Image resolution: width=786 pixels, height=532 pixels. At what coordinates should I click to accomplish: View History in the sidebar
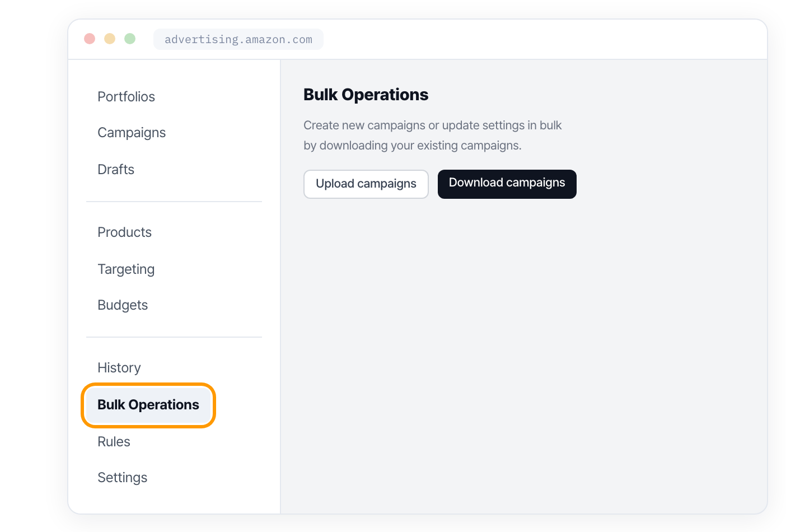(x=119, y=367)
